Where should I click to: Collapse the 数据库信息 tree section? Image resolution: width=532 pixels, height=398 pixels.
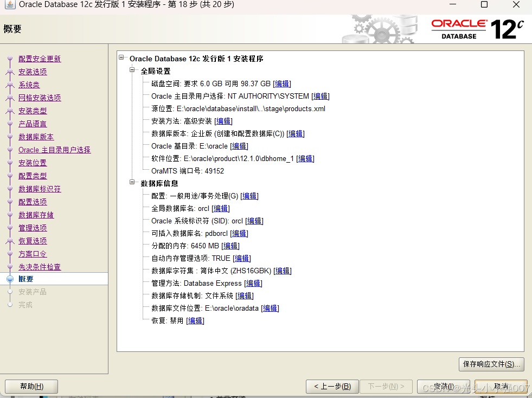coord(132,182)
